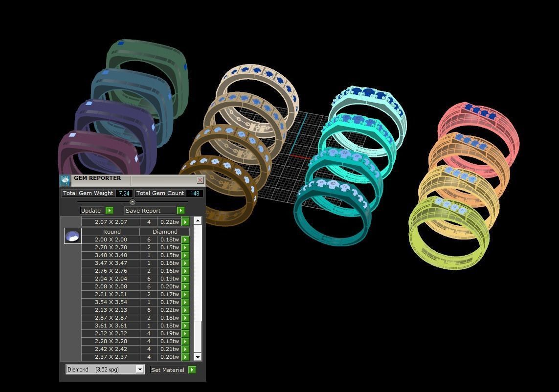Click the Total Gem Count label
This screenshot has width=559, height=392.
(x=160, y=193)
